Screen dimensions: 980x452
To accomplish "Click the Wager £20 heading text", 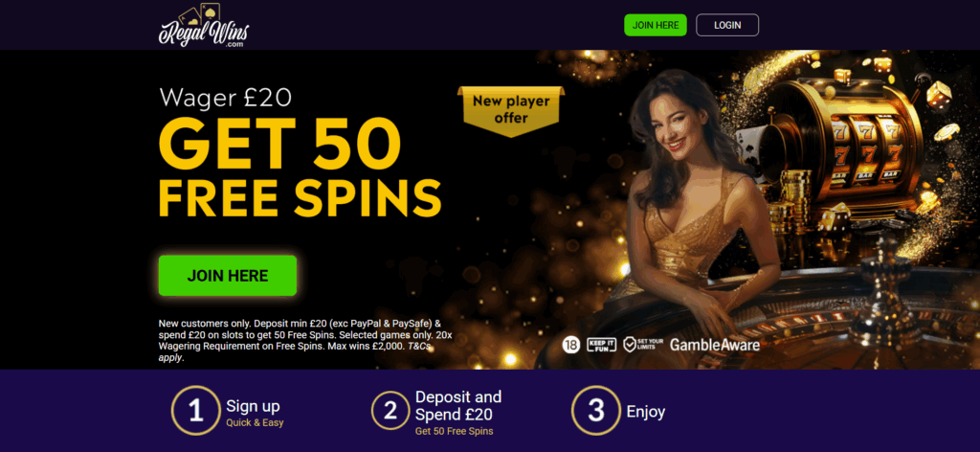I will (226, 98).
